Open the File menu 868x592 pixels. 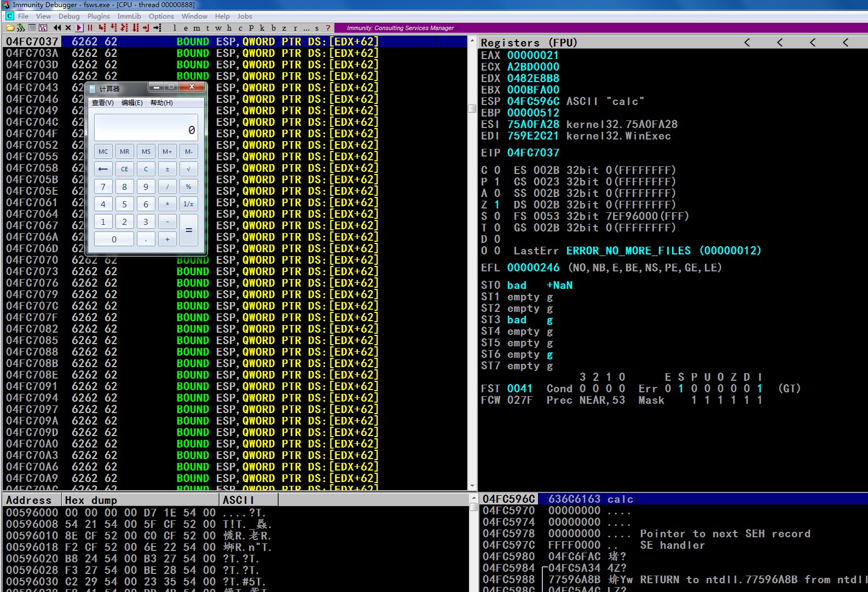pyautogui.click(x=23, y=16)
